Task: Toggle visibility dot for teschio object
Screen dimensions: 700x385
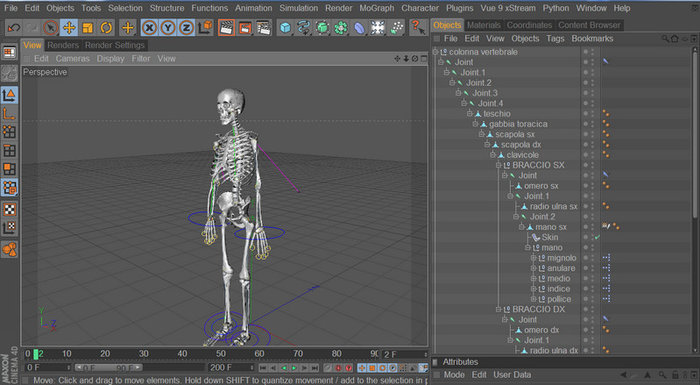Action: pos(586,112)
